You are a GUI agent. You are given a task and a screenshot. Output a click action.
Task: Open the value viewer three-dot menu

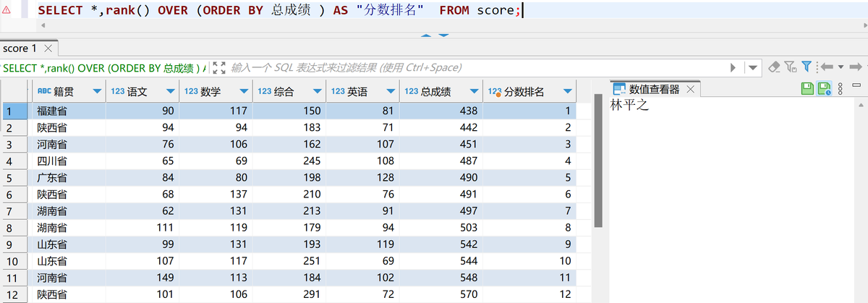pyautogui.click(x=840, y=89)
